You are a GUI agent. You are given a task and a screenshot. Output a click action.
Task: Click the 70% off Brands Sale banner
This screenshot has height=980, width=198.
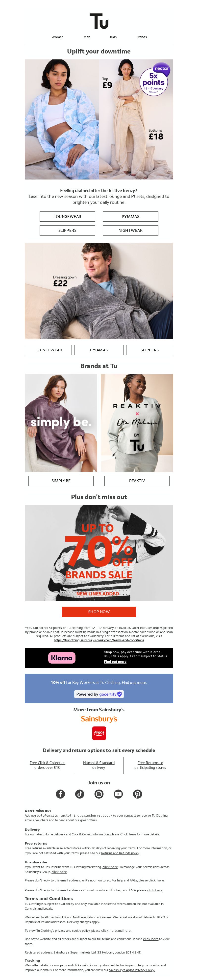(x=99, y=552)
